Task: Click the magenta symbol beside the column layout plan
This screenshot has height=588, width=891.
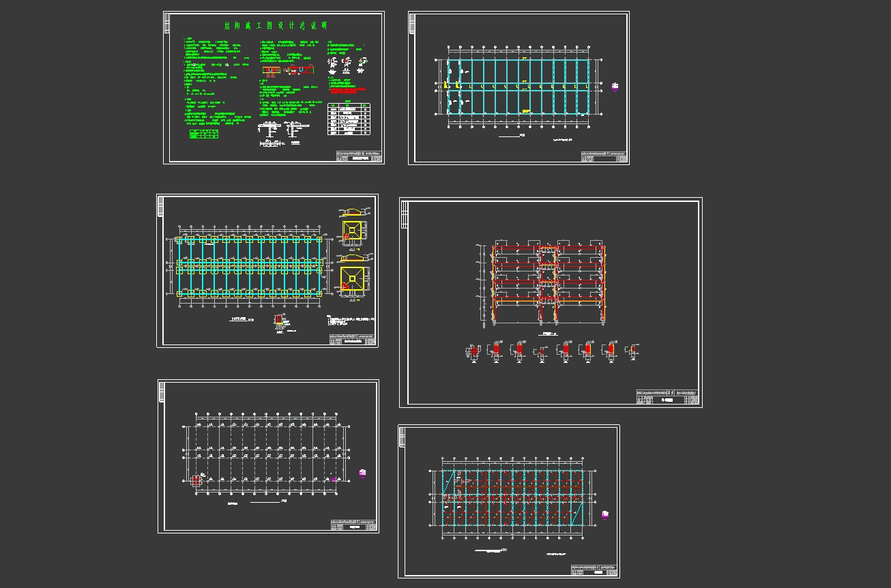Action: [362, 472]
